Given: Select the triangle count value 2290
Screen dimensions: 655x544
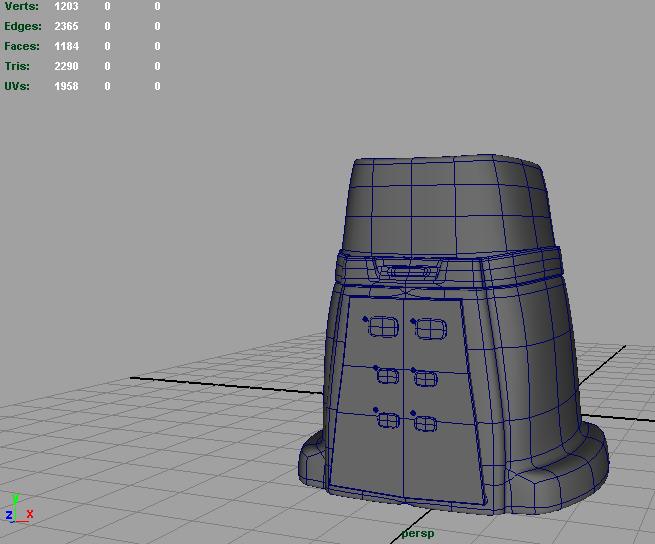Looking at the screenshot, I should [66, 66].
